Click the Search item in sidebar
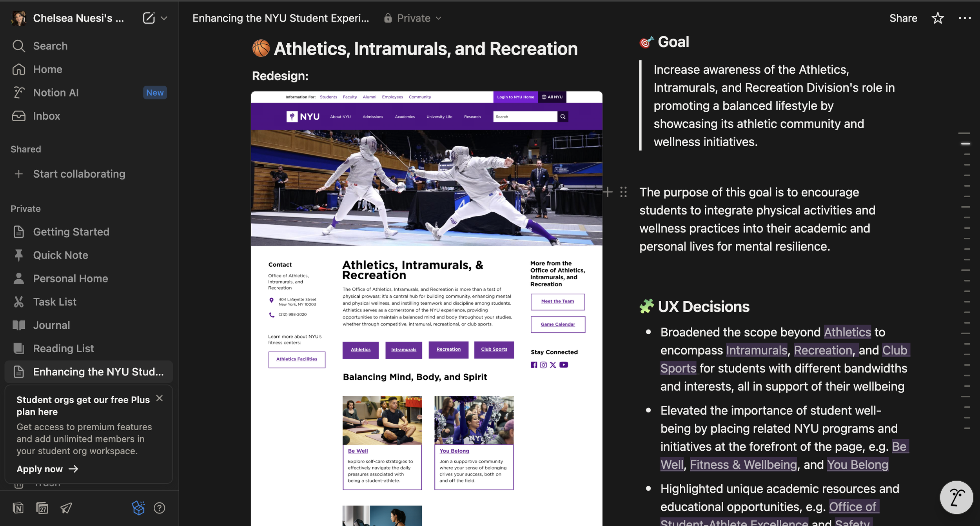 50,46
